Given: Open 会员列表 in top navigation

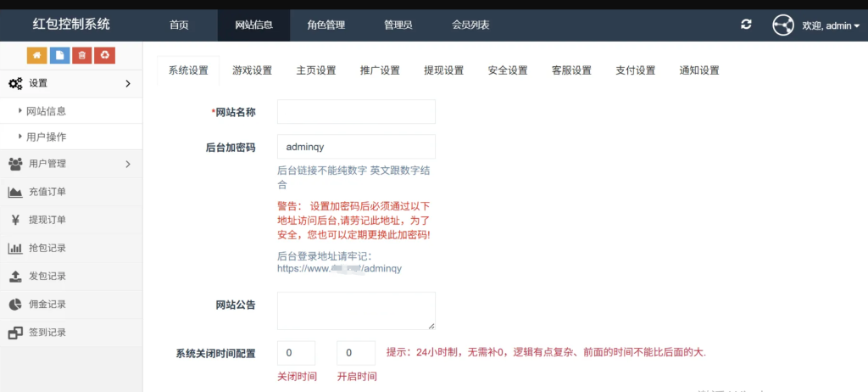Looking at the screenshot, I should coord(470,25).
